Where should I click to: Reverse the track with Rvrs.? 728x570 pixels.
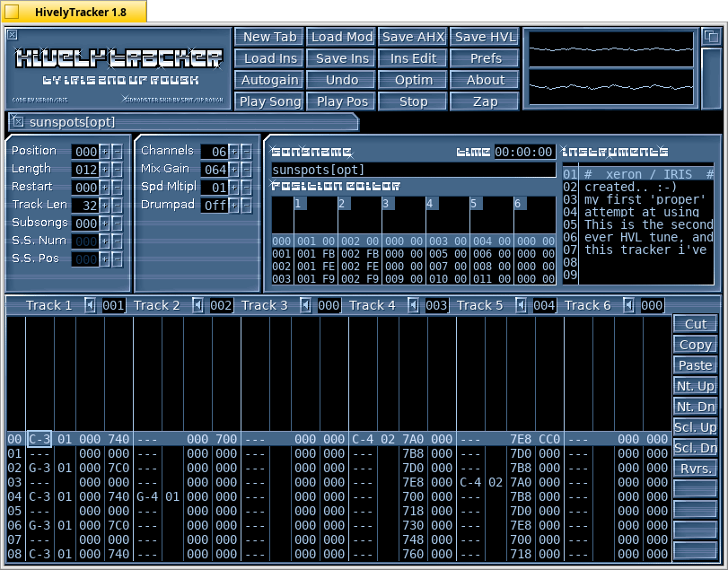pos(695,469)
